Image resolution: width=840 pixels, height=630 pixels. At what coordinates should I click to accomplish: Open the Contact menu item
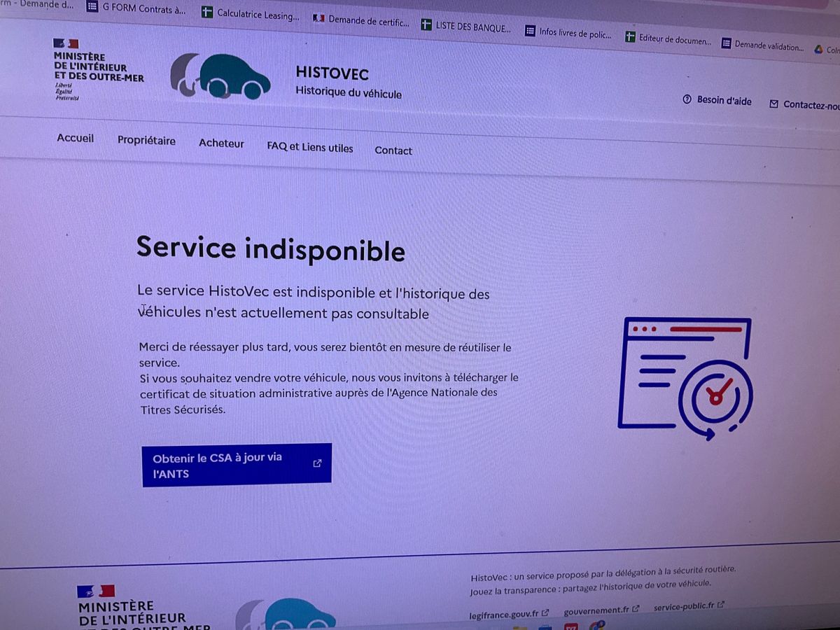tap(393, 150)
